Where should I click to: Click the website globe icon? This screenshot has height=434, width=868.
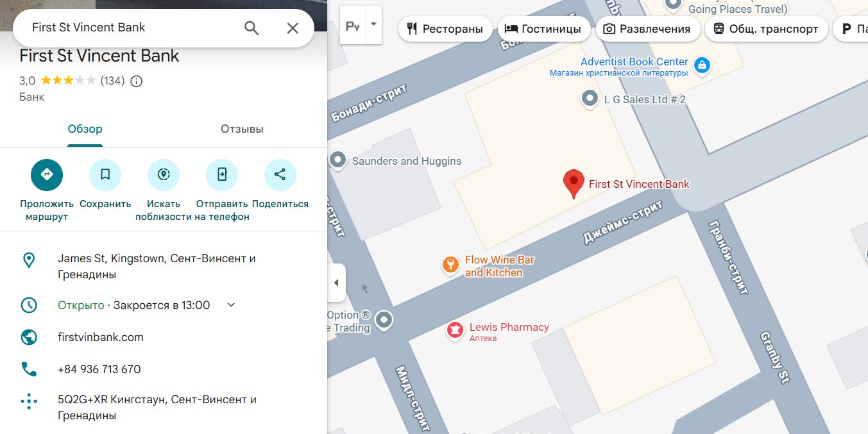pyautogui.click(x=29, y=337)
